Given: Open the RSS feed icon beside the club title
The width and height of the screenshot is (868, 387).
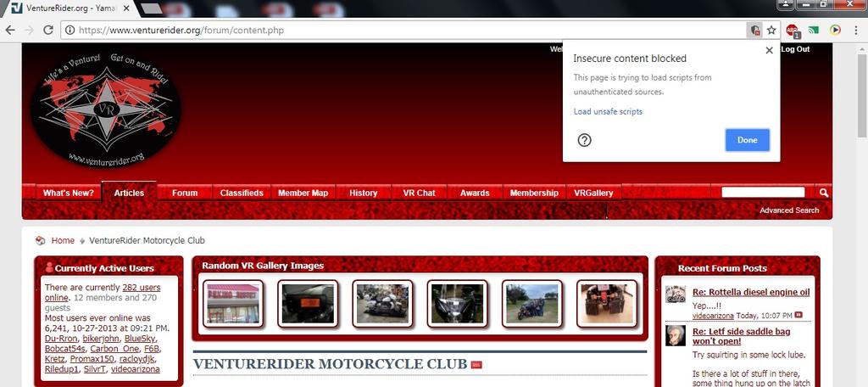Looking at the screenshot, I should (476, 365).
